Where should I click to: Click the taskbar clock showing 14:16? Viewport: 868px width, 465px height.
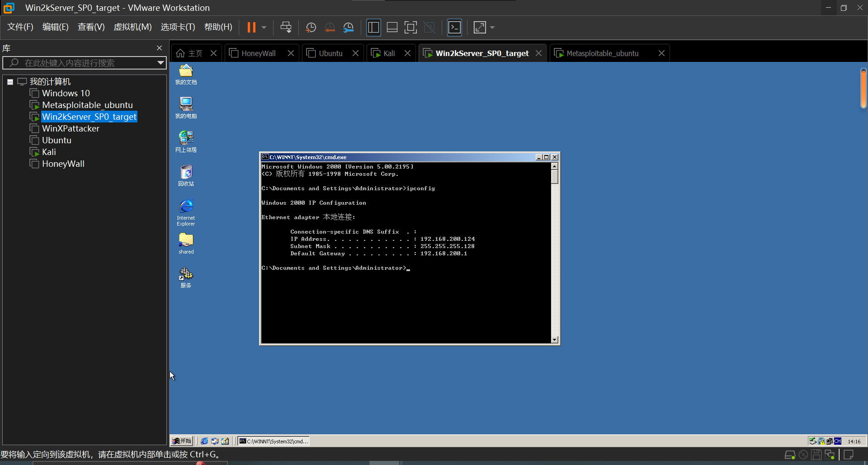click(854, 442)
